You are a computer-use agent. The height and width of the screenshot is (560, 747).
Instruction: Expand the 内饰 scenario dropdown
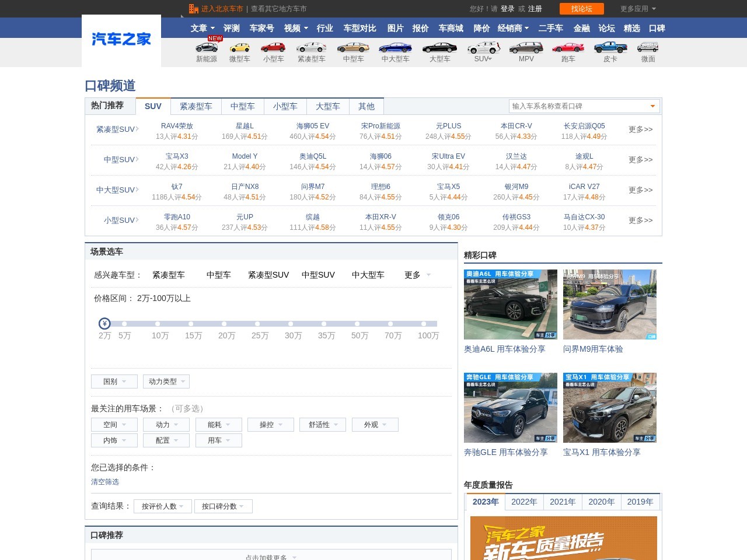(114, 440)
